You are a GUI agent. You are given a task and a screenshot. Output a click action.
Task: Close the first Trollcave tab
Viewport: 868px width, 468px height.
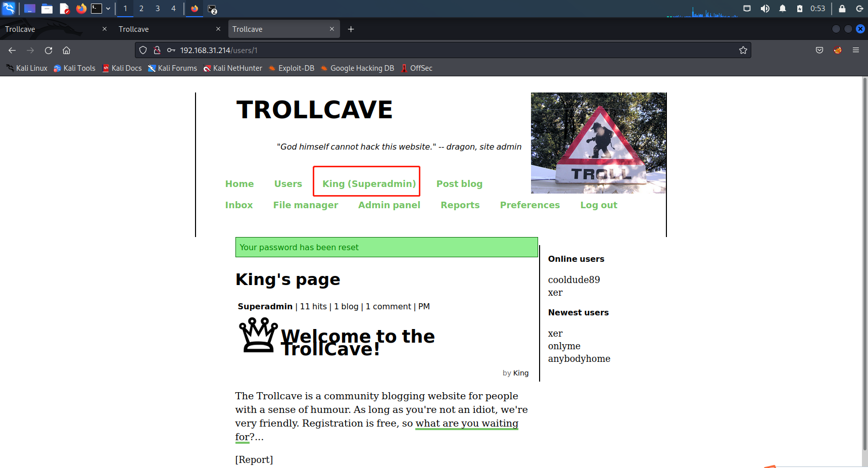(105, 29)
